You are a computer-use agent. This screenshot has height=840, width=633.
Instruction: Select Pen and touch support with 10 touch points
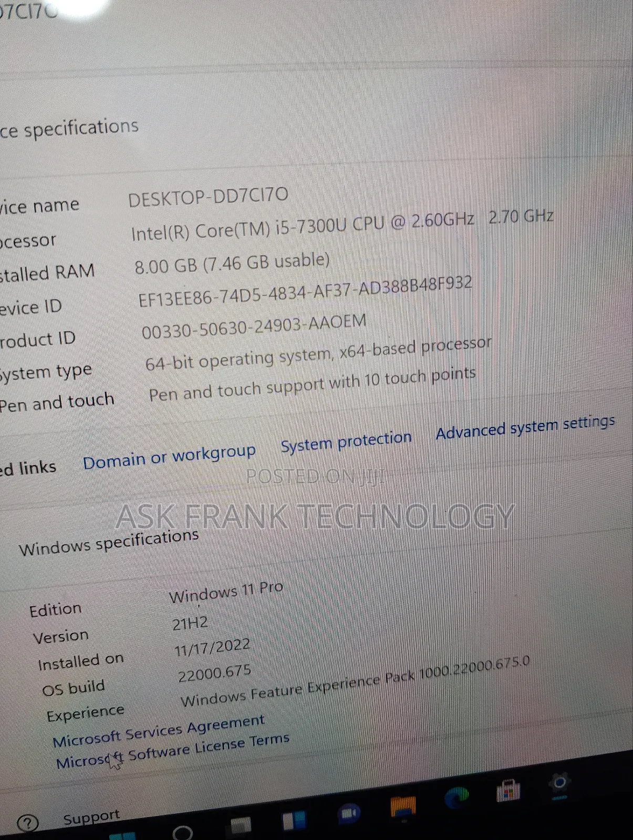312,384
